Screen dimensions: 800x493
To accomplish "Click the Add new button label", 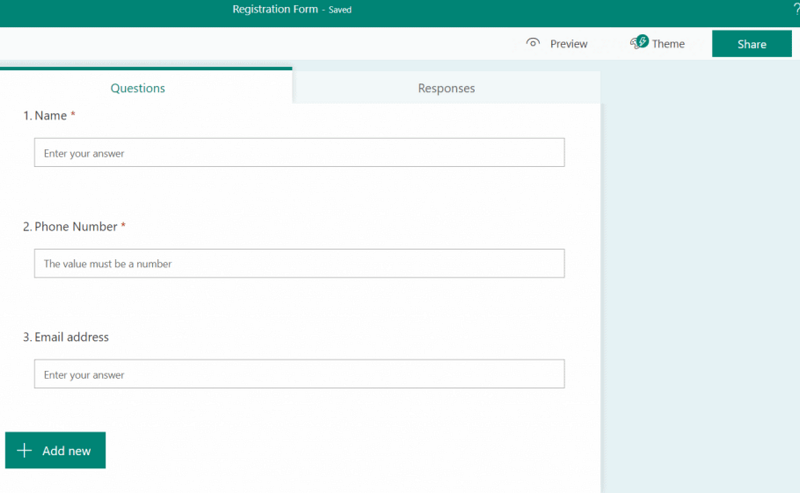I will coord(66,451).
